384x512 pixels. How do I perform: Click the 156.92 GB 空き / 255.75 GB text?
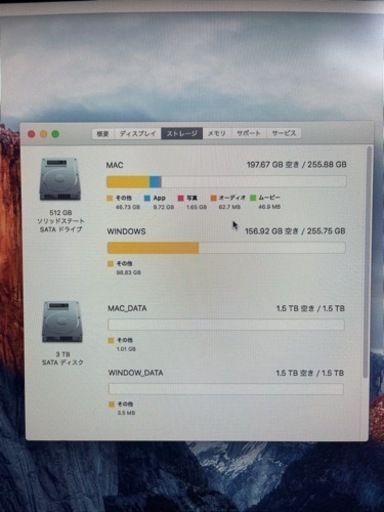[295, 231]
